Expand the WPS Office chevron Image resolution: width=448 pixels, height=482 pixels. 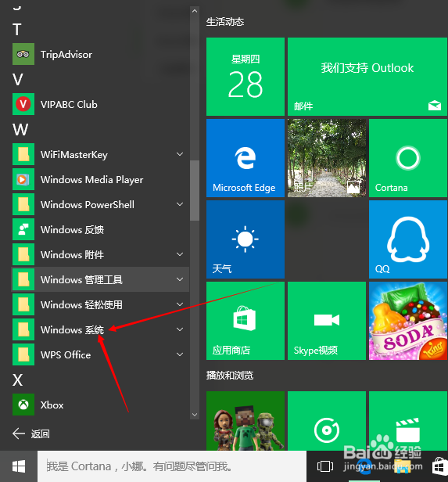coord(180,354)
